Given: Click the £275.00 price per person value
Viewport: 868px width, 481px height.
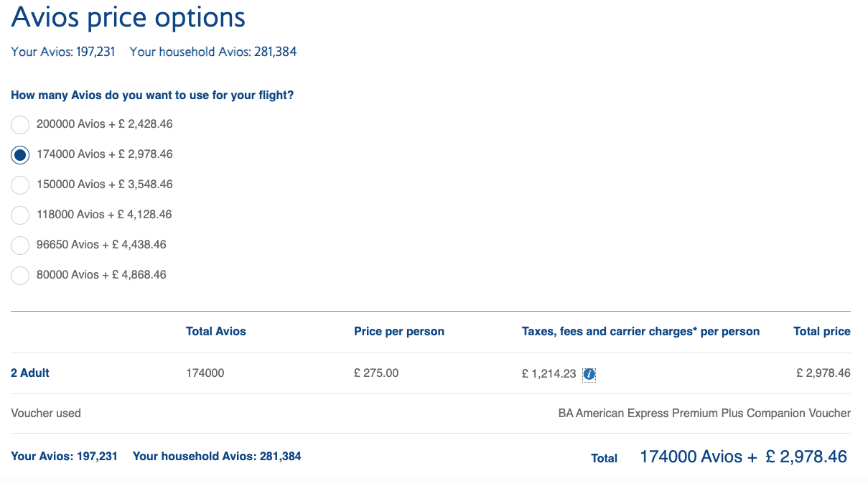Looking at the screenshot, I should tap(376, 373).
